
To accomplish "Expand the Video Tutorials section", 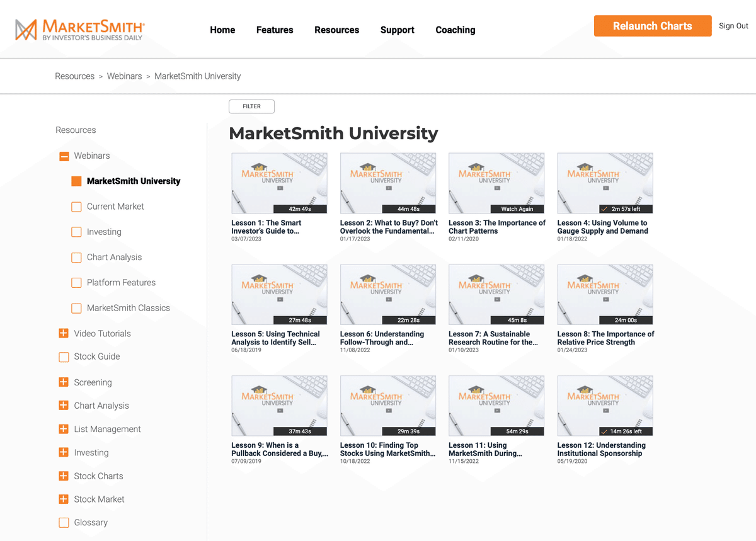I will [x=64, y=334].
